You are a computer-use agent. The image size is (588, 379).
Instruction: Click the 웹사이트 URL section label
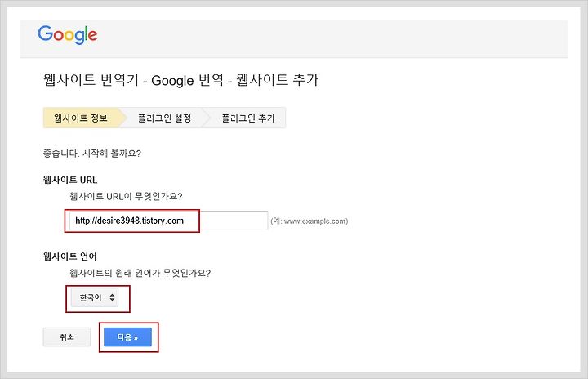70,180
